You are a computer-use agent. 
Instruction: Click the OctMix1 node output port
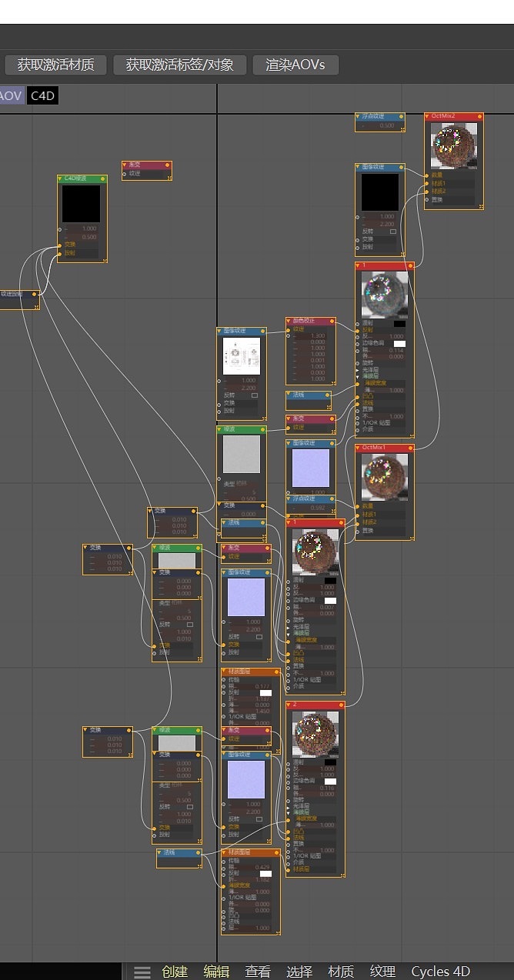(412, 448)
